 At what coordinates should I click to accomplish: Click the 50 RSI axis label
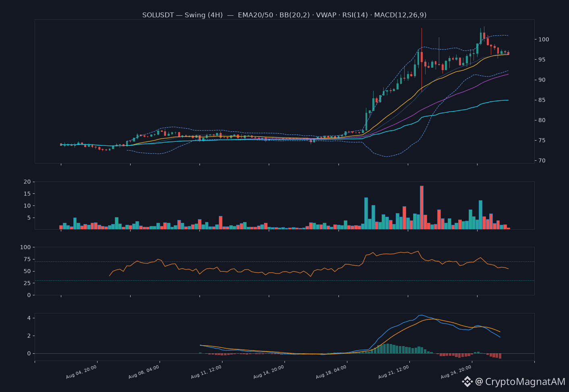coord(27,271)
